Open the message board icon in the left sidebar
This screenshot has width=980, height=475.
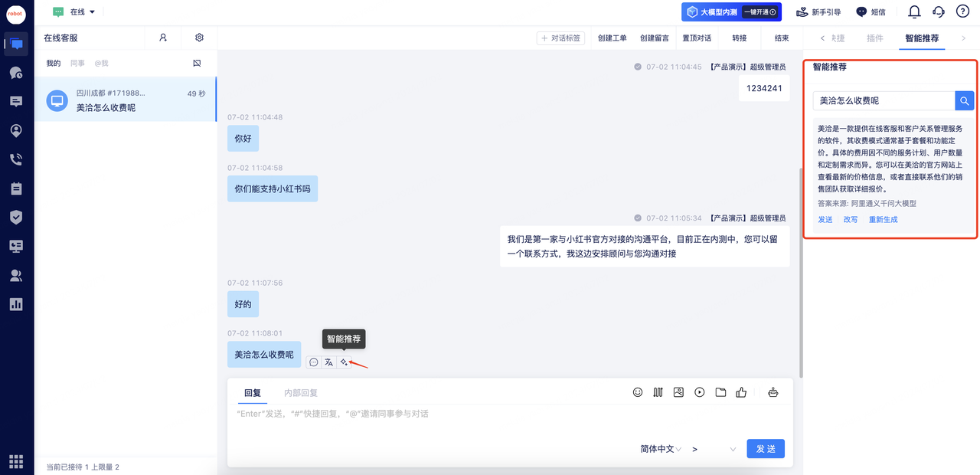click(16, 102)
